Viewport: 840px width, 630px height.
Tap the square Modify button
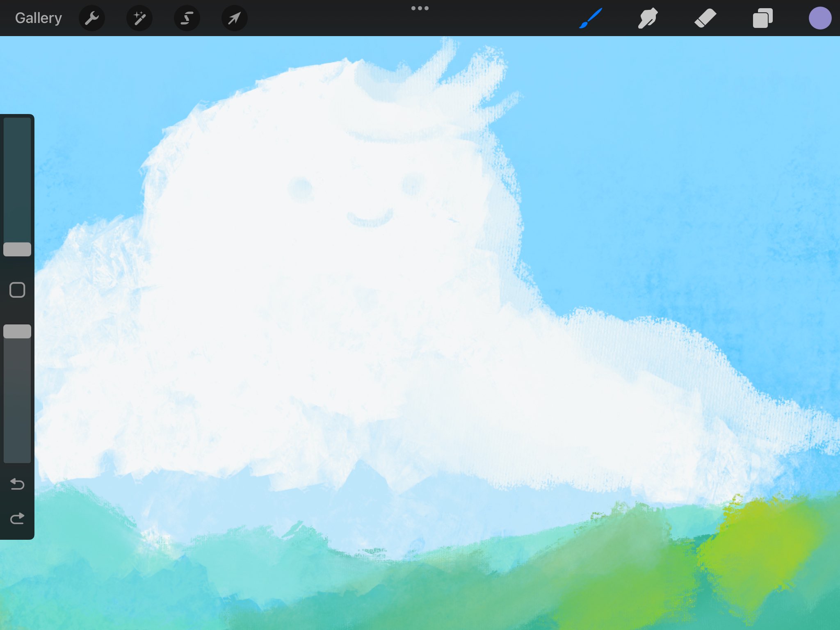pyautogui.click(x=17, y=290)
